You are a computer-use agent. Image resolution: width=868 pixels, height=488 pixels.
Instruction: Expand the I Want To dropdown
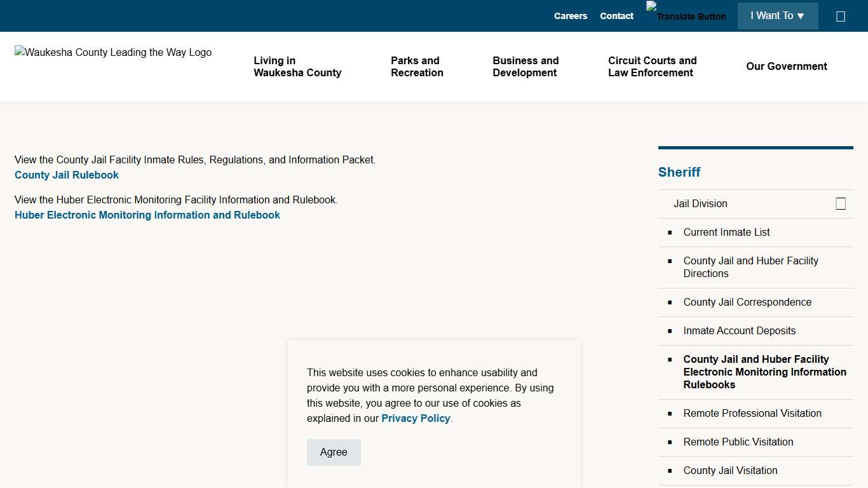coord(778,15)
